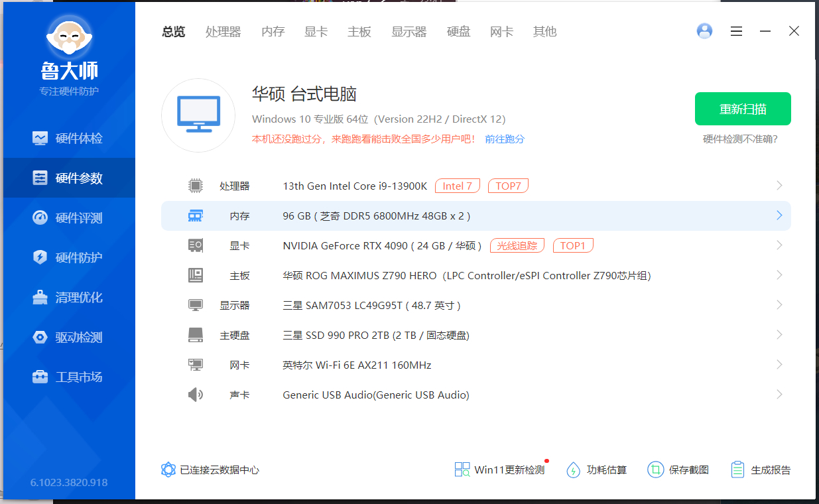Close the 鲁大师 window
This screenshot has width=819, height=504.
point(794,31)
